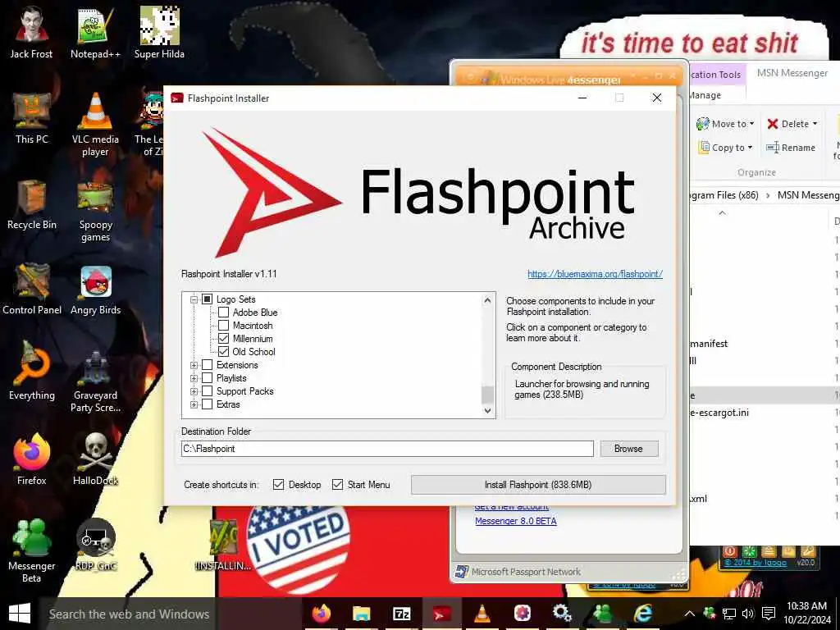Enable the Macintosh logo set
Image resolution: width=840 pixels, height=630 pixels.
pos(223,326)
